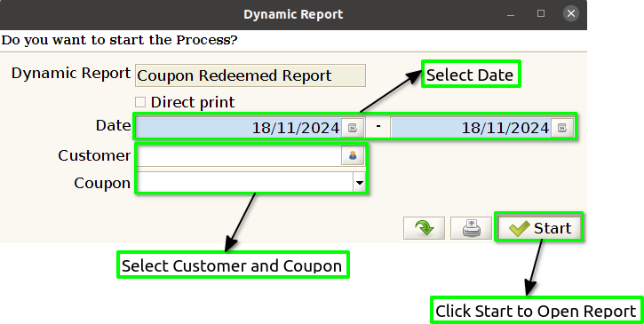This screenshot has width=644, height=324.
Task: Open the start date calendar picker
Action: tap(353, 128)
